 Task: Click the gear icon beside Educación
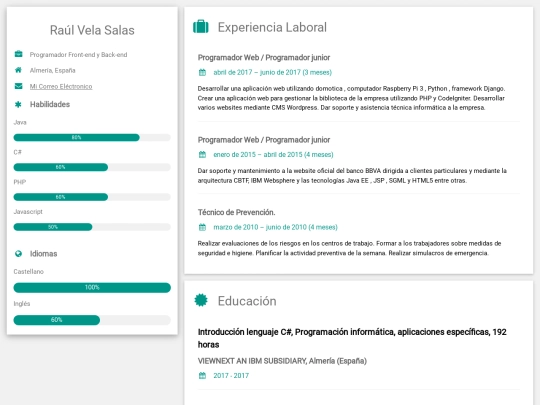tap(201, 300)
